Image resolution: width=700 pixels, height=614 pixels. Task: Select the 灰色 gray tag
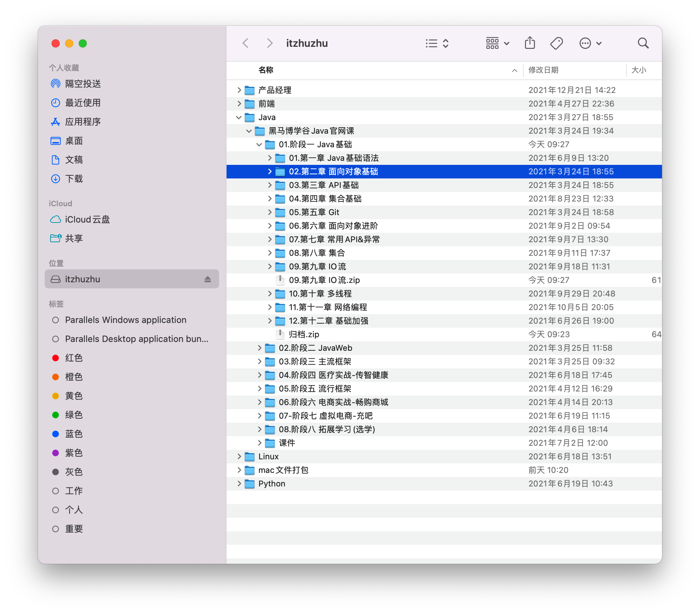(x=132, y=472)
